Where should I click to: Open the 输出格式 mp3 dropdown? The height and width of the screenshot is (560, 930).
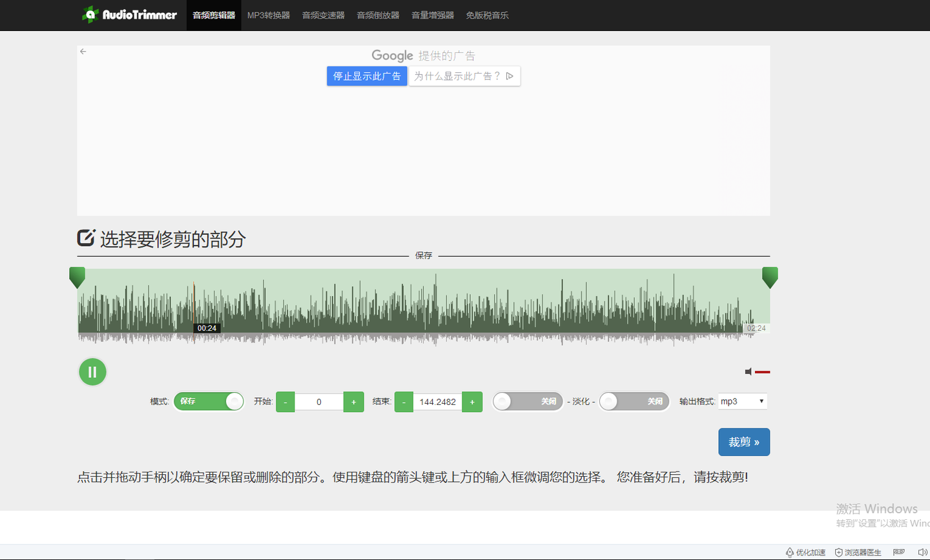click(x=742, y=400)
